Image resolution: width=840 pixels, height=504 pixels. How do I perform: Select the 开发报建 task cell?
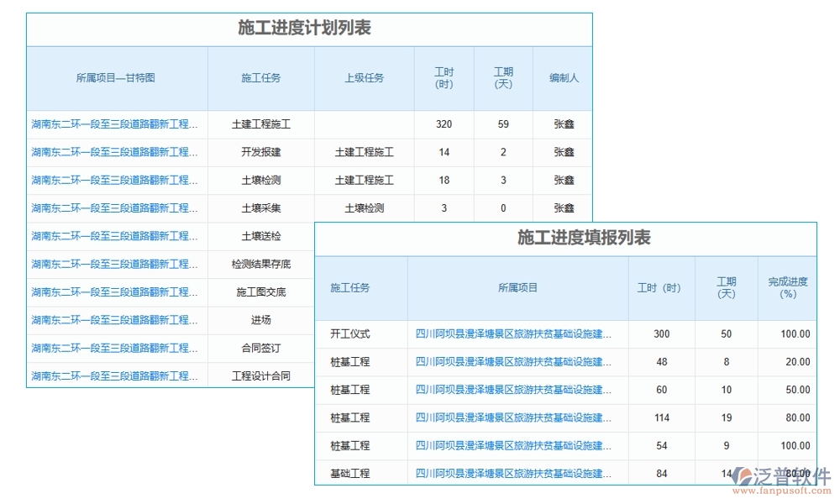tap(262, 152)
